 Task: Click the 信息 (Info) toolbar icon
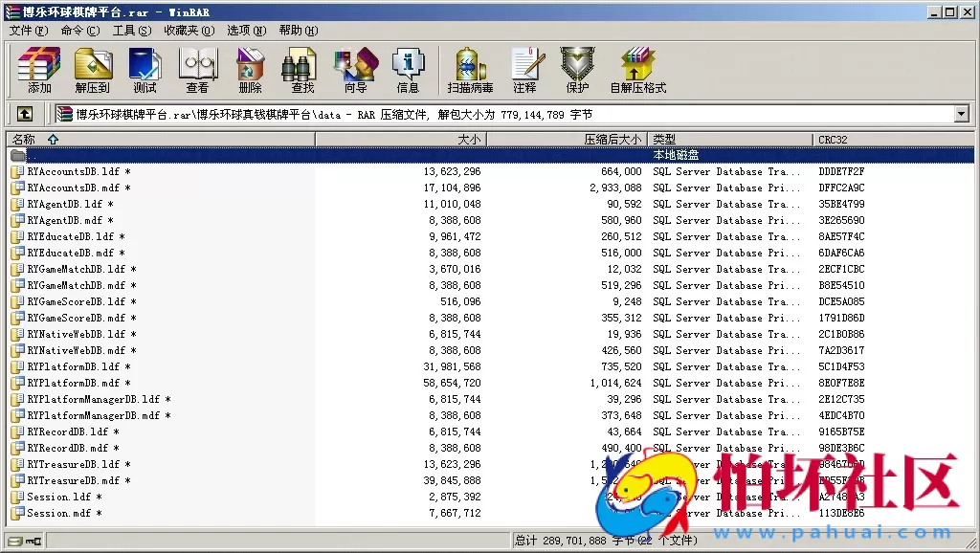(409, 69)
